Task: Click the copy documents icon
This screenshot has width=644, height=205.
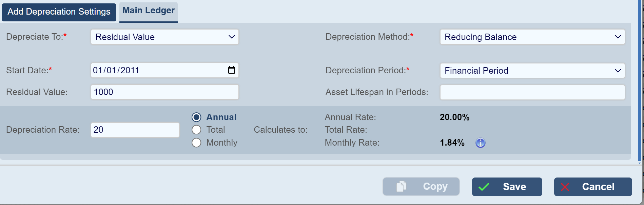Action: click(401, 187)
